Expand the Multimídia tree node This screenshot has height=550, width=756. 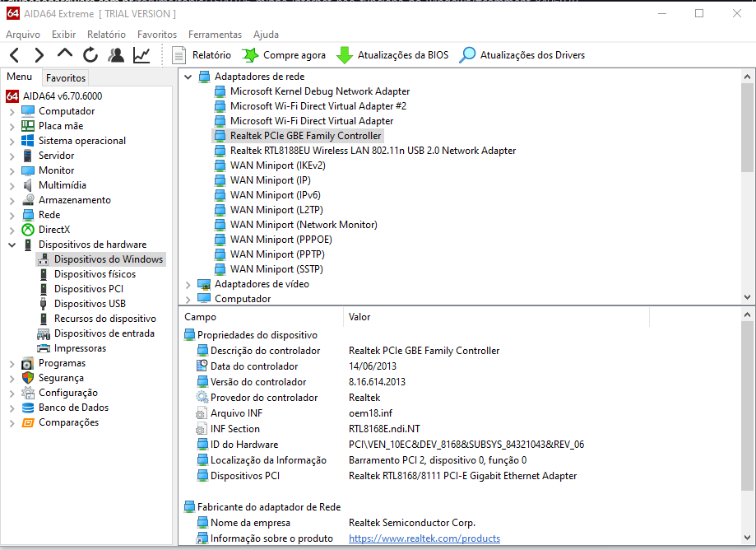click(x=12, y=186)
